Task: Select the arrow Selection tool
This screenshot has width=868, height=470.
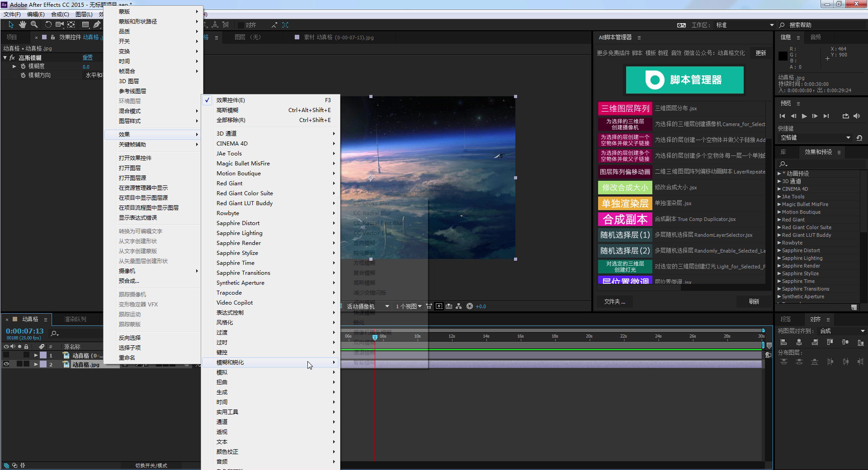Action: (x=11, y=25)
